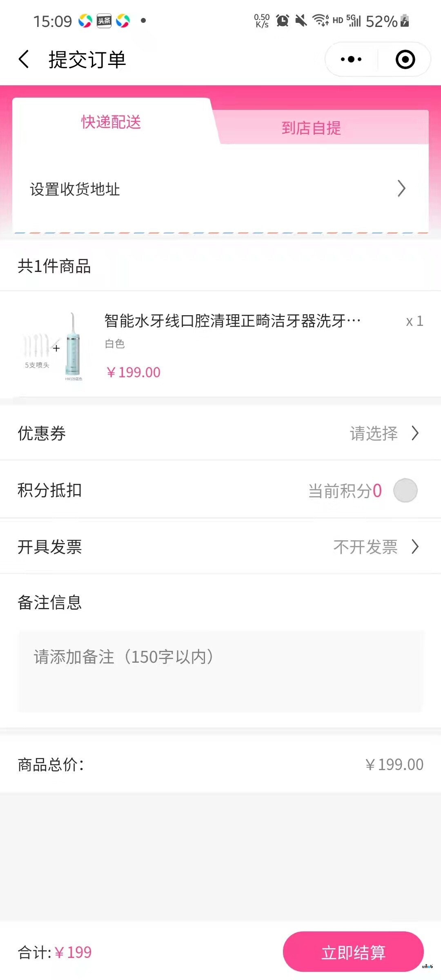
Task: Open the 智能水牙线 product title
Action: (233, 321)
